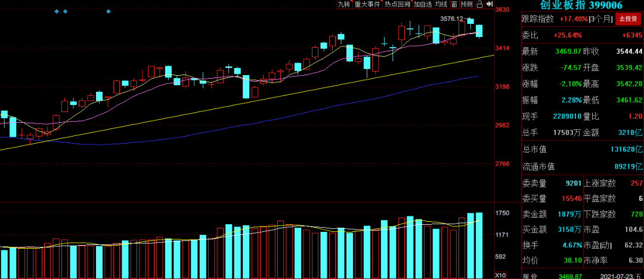Select the 热点回溯 option
Screen dimensions: 644x279
[x=397, y=4]
